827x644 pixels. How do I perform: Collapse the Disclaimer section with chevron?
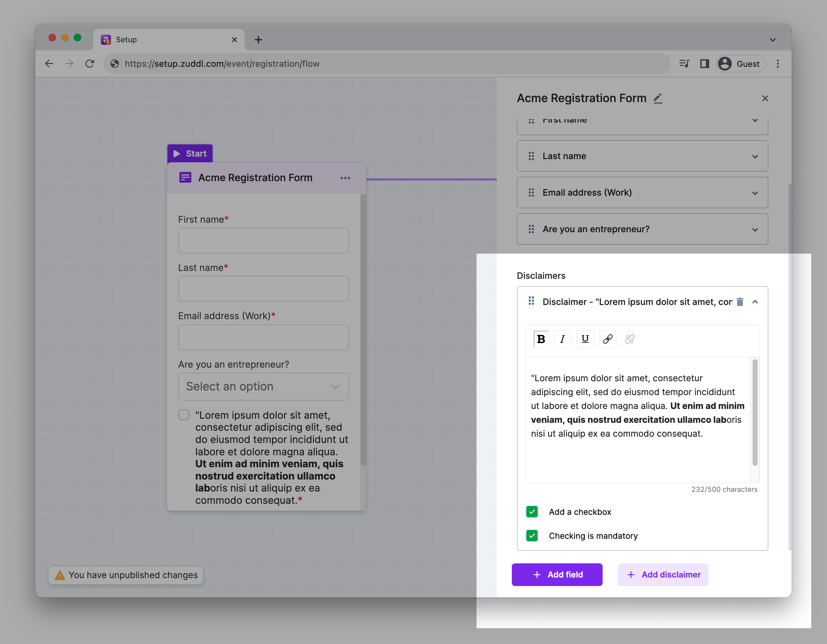pos(755,302)
